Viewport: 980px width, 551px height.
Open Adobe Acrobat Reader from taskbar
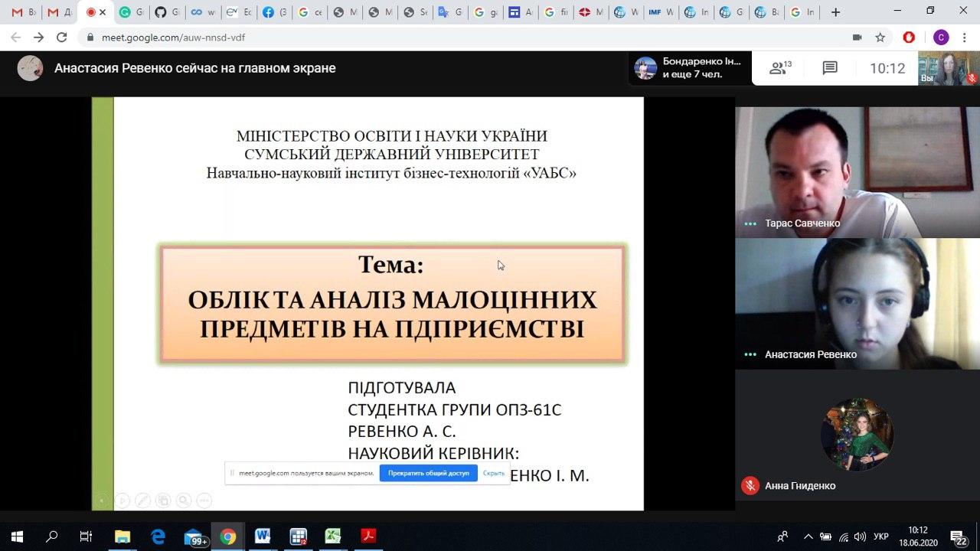pos(368,536)
